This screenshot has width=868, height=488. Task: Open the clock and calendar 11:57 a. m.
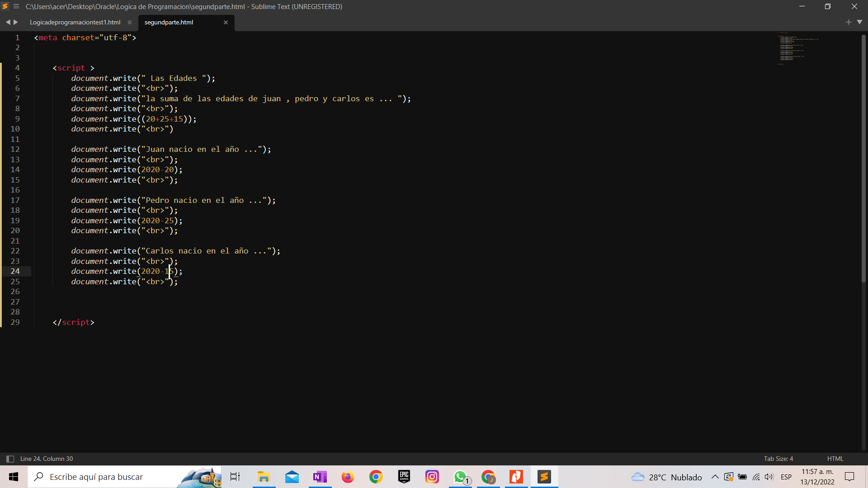817,477
